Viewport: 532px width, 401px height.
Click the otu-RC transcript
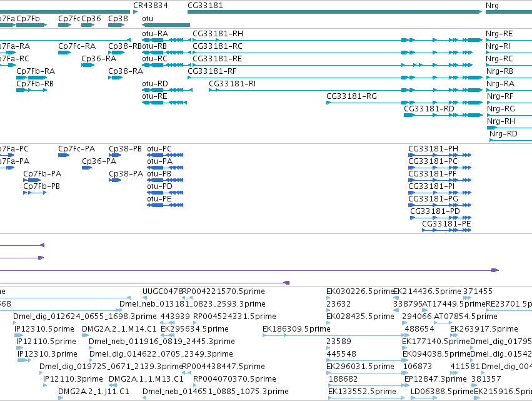pos(168,65)
